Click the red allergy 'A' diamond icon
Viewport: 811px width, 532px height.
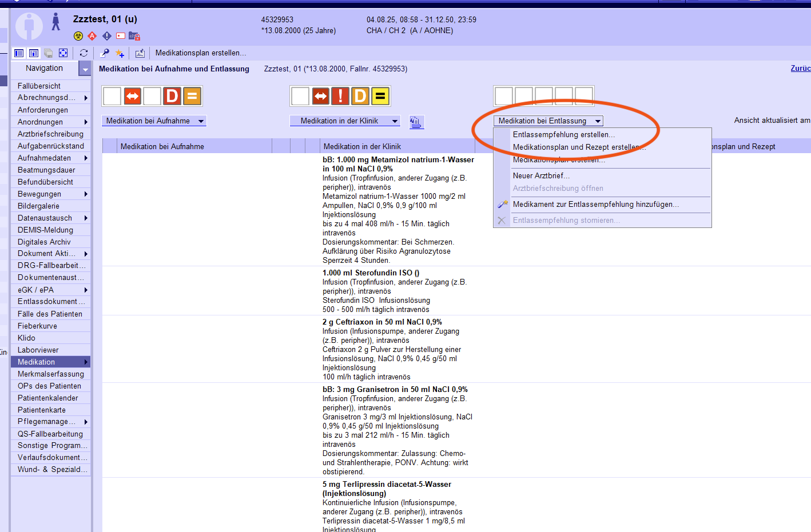click(92, 36)
